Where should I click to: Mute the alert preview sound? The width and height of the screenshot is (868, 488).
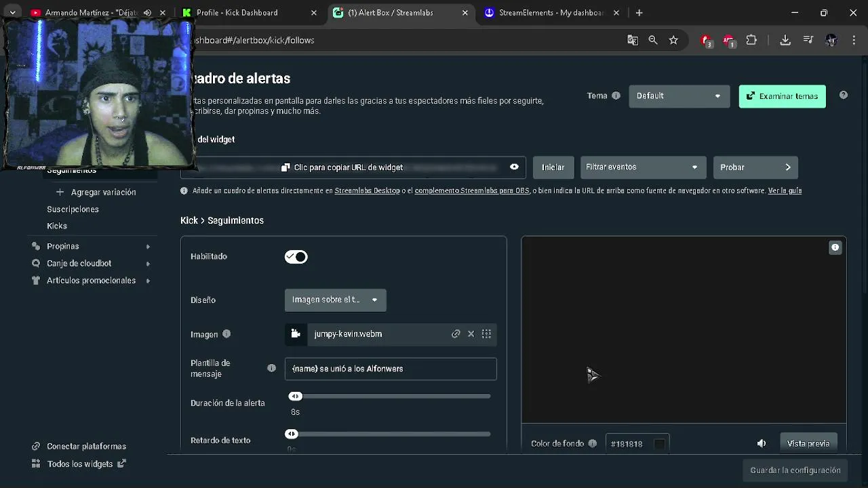762,443
